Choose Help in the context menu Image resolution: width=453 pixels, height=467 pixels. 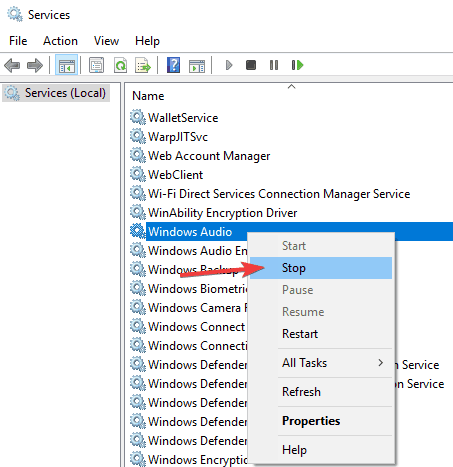tap(321, 450)
